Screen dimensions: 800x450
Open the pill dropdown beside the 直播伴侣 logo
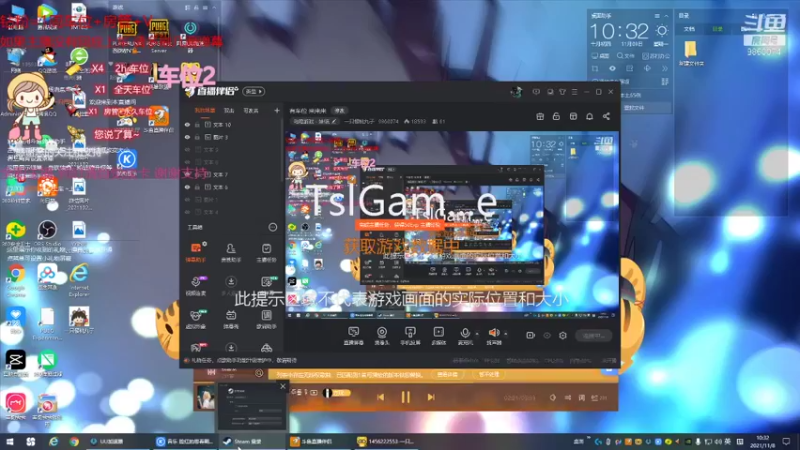[254, 91]
